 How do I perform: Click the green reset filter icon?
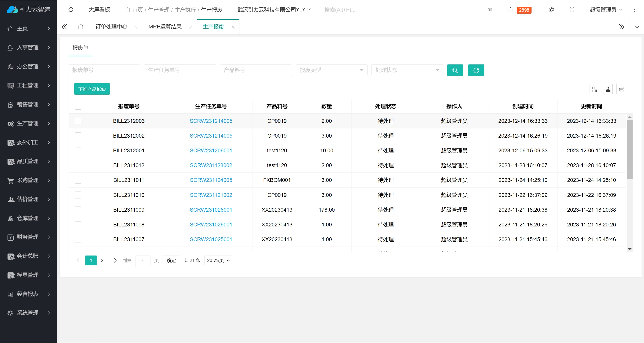click(x=476, y=70)
